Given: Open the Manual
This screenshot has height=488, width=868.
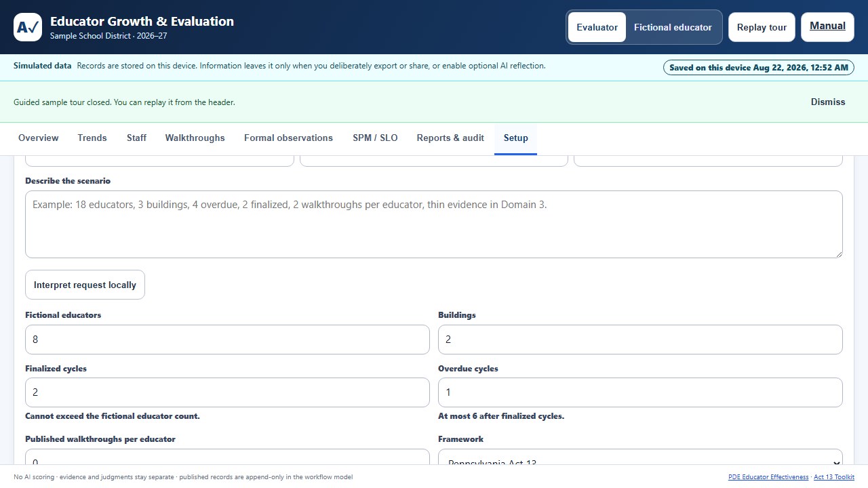Looking at the screenshot, I should pyautogui.click(x=827, y=26).
